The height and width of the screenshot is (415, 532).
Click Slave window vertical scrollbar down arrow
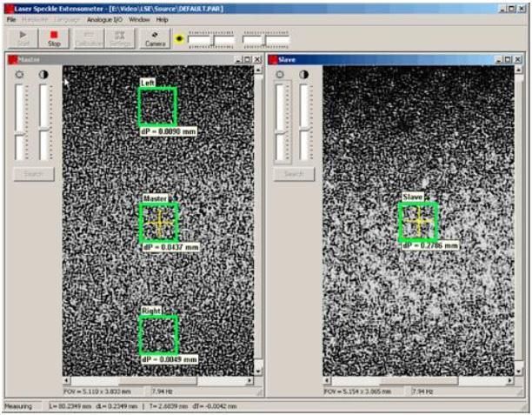tap(518, 371)
